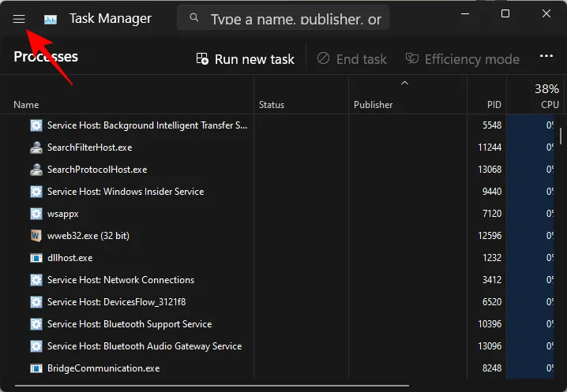Click the search magnifier icon
The width and height of the screenshot is (567, 392).
[194, 17]
